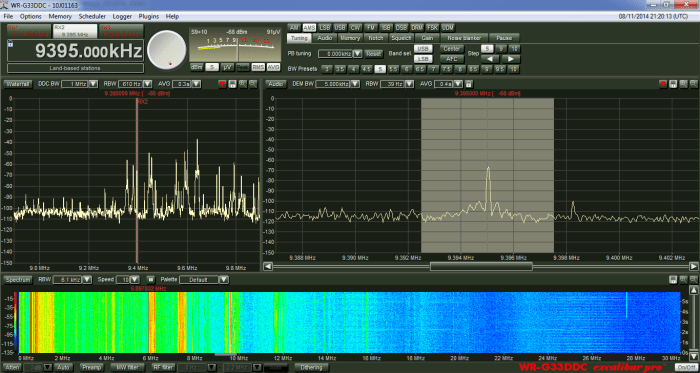
Task: Select the 7.5 BW preset
Action: (447, 69)
